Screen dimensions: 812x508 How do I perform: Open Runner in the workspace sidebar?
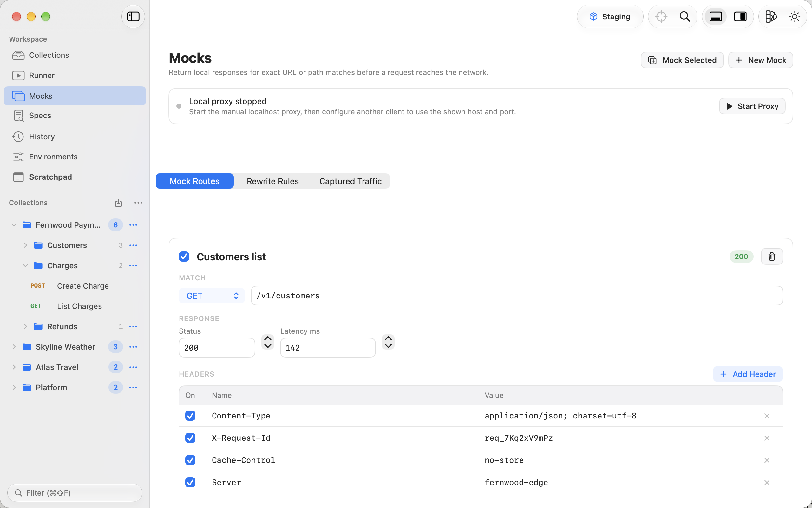75,76
